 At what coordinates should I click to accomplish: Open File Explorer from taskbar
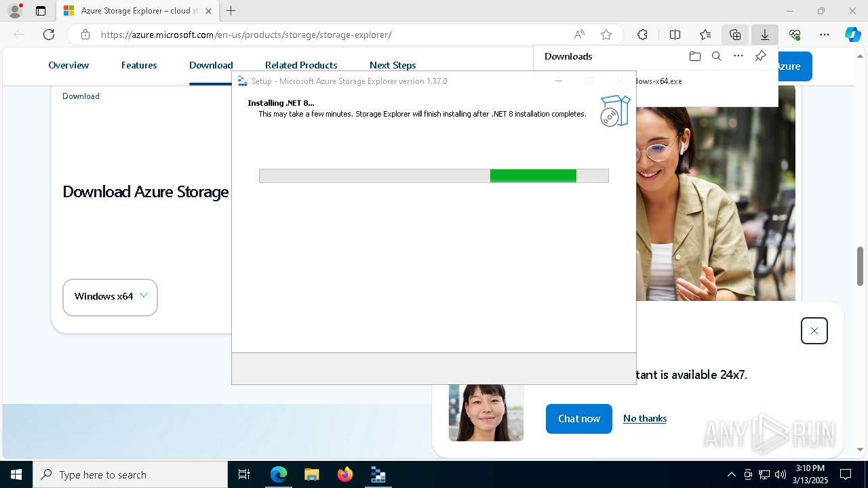(311, 474)
